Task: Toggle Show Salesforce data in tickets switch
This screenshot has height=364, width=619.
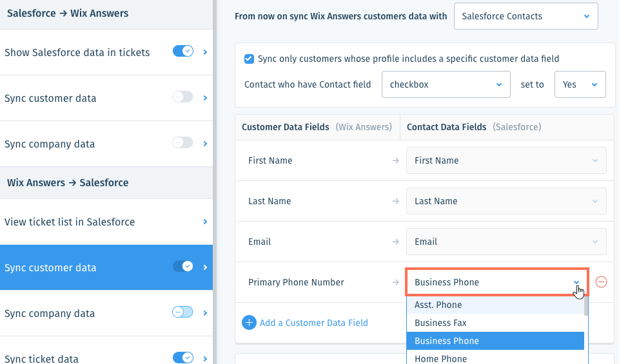Action: [x=182, y=52]
